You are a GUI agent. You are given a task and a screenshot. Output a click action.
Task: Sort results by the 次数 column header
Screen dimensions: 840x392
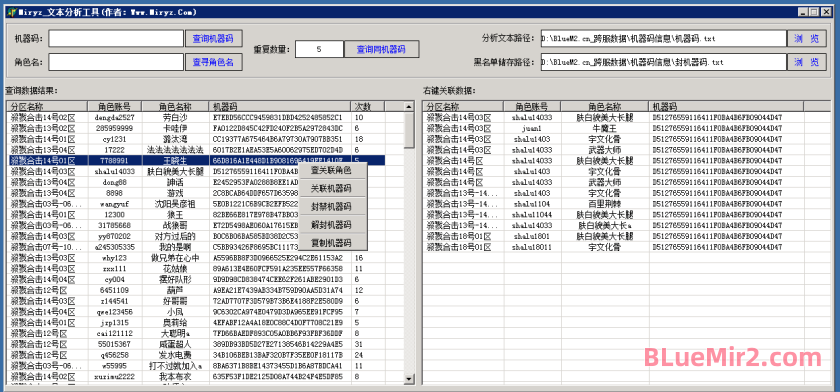[368, 106]
